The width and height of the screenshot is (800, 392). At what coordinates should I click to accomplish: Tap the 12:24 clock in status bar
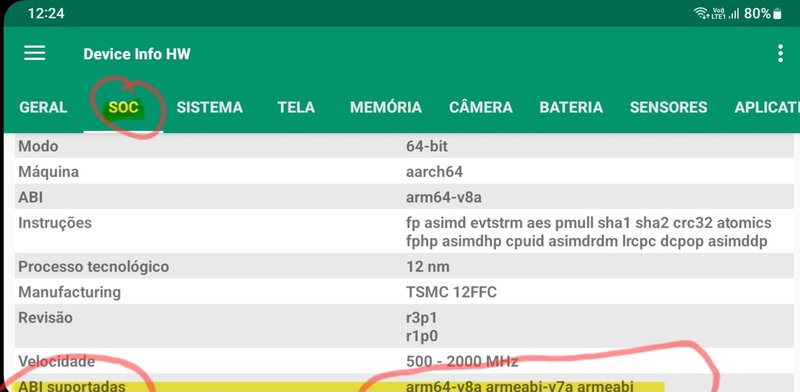[x=46, y=14]
